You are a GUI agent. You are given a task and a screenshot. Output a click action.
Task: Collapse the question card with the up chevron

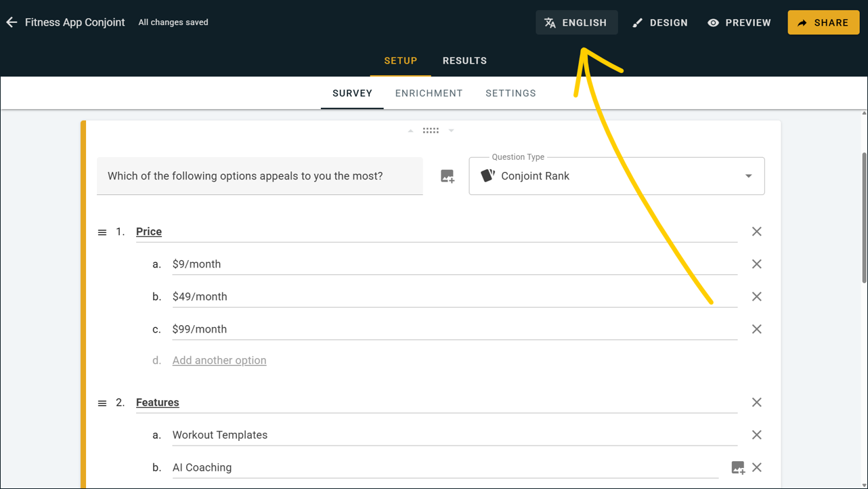(x=410, y=130)
